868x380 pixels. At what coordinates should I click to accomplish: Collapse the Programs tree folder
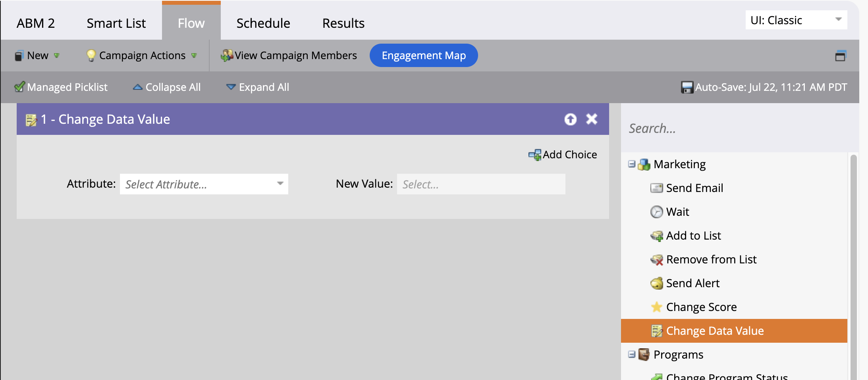click(x=632, y=354)
